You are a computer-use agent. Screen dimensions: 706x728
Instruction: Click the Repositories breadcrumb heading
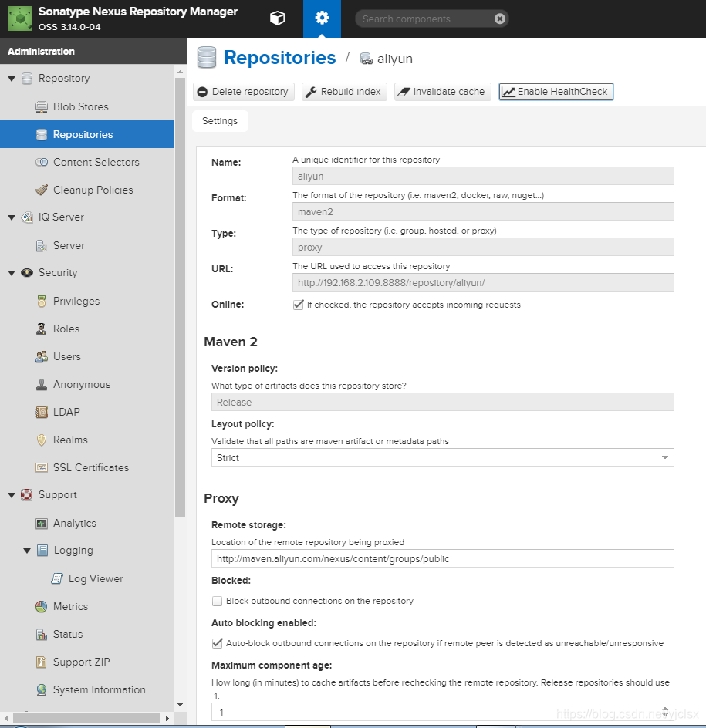279,58
